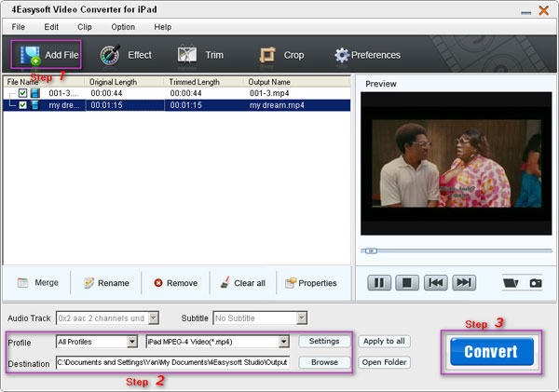Minimize the converter window
Viewport: 559px width, 392px height.
pos(525,12)
